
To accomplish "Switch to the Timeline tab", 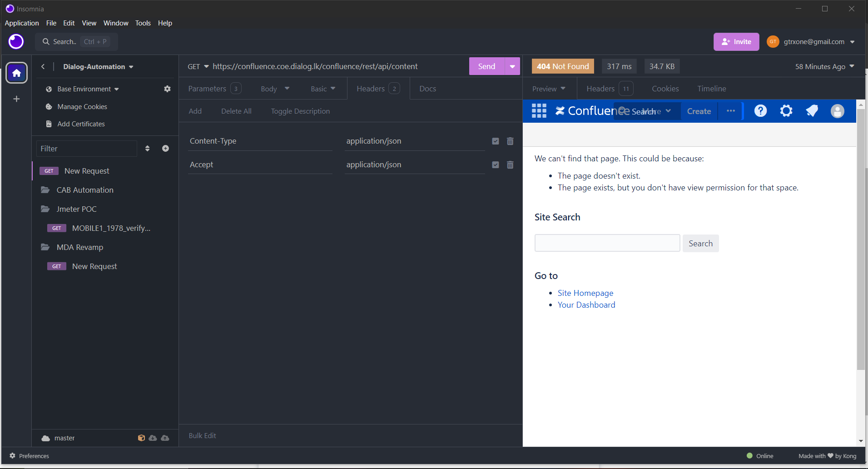I will [711, 89].
